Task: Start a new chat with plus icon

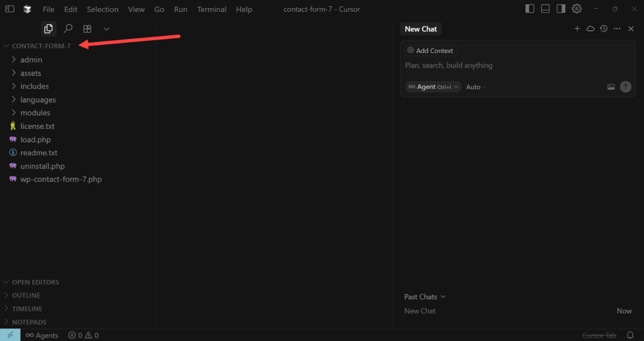Action: (x=577, y=28)
